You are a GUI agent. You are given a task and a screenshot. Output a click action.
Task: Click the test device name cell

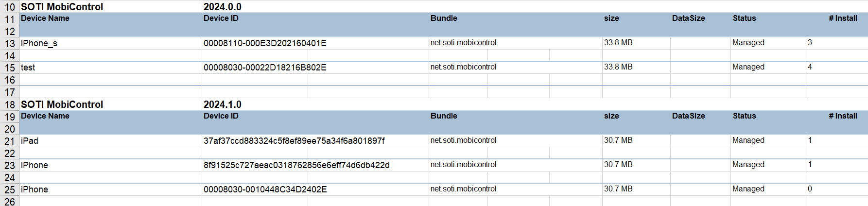111,68
